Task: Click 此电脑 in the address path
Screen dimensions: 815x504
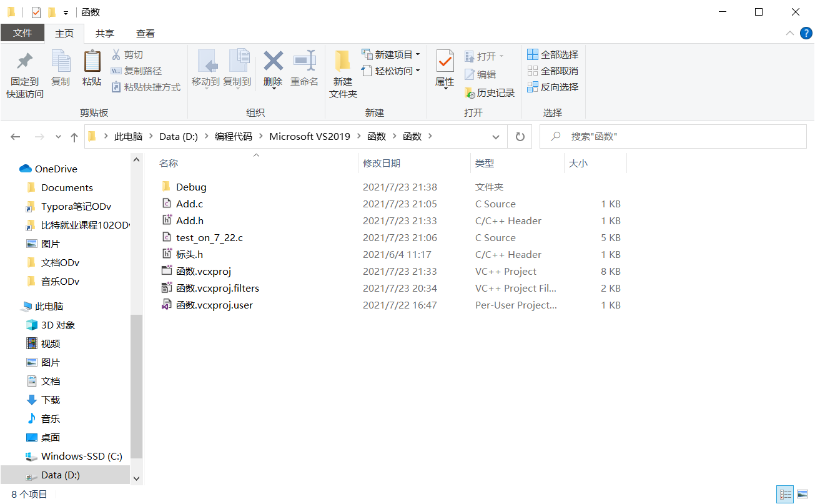Action: (128, 137)
